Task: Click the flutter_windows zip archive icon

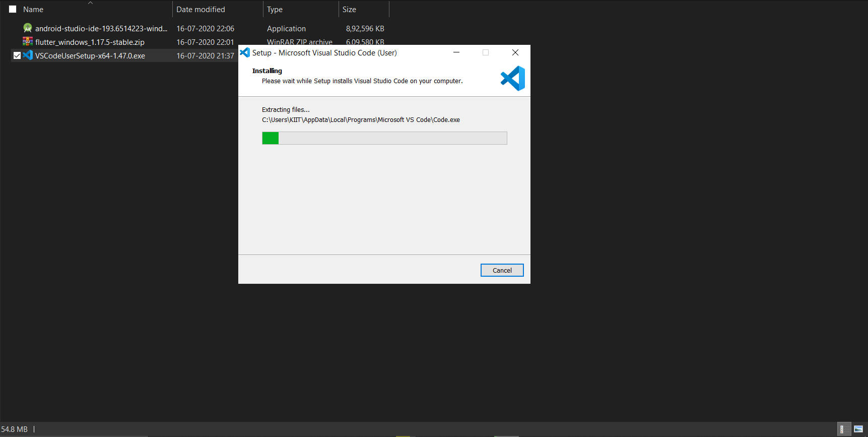Action: 28,42
